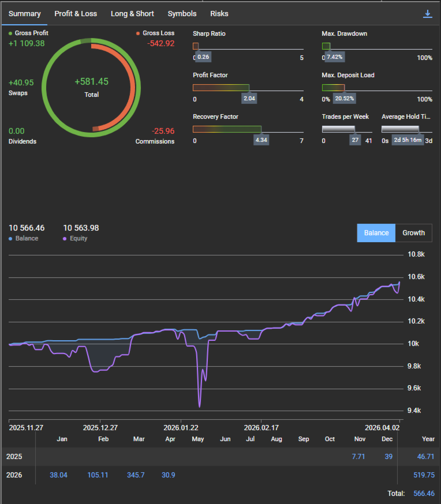Click the +581.45 Total in the donut chart
This screenshot has height=504, width=441.
91,82
